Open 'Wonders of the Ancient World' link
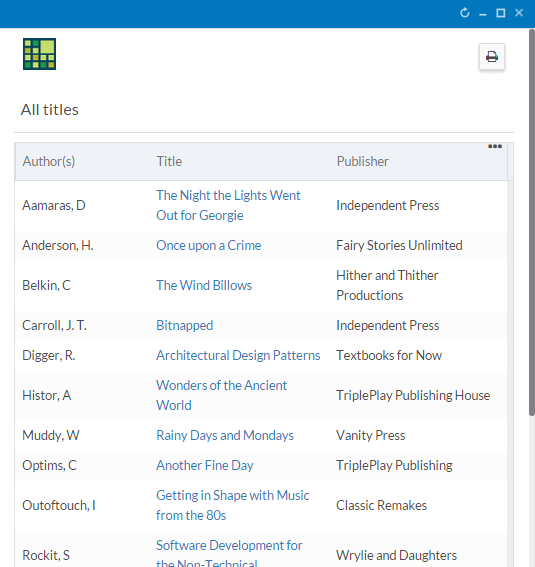 [222, 395]
